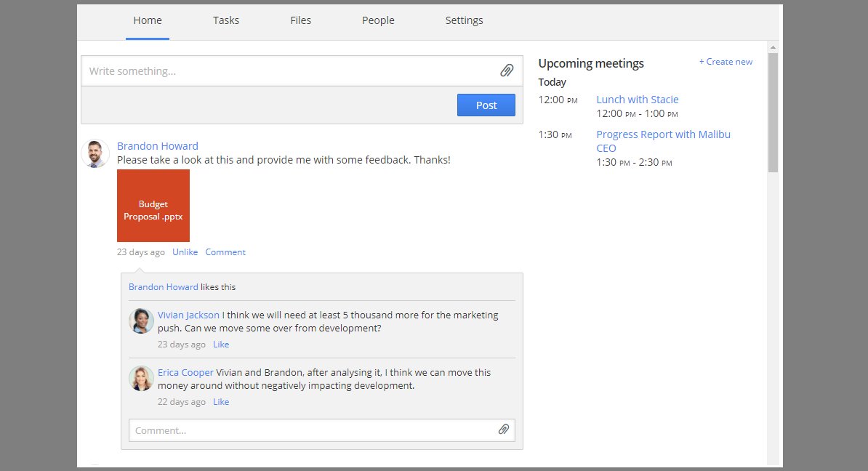Go to the Files tab
868x471 pixels.
coord(300,20)
